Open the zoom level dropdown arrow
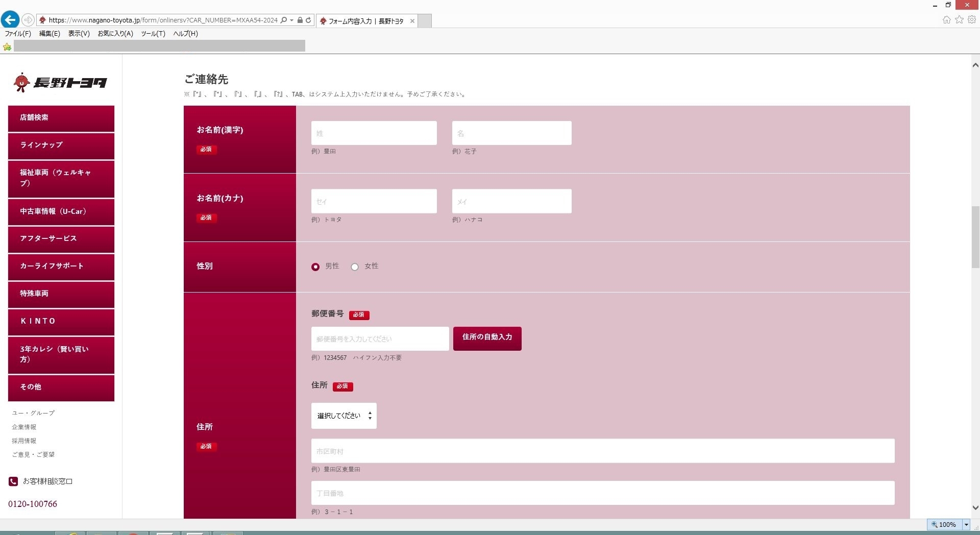 click(966, 524)
